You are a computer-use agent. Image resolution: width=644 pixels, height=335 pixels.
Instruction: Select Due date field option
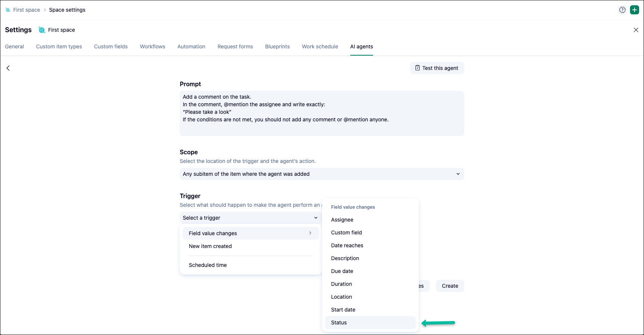tap(342, 271)
